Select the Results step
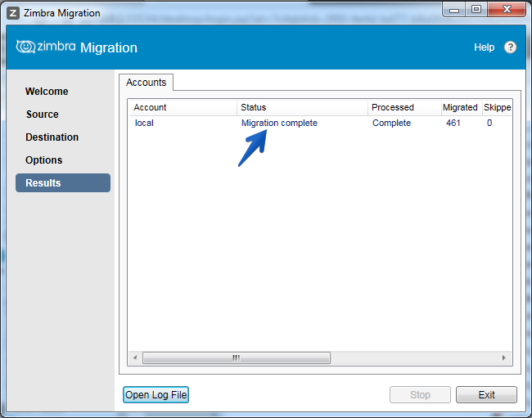 (63, 182)
